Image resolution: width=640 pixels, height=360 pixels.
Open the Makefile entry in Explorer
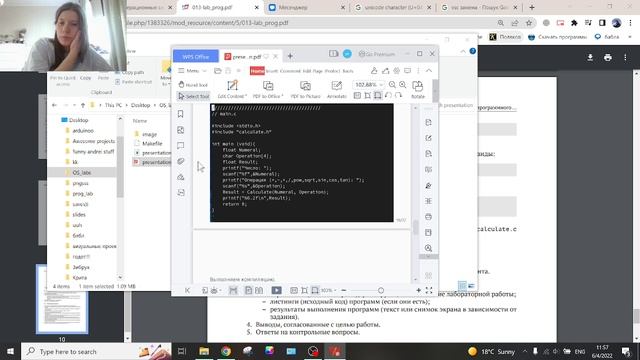tap(152, 143)
